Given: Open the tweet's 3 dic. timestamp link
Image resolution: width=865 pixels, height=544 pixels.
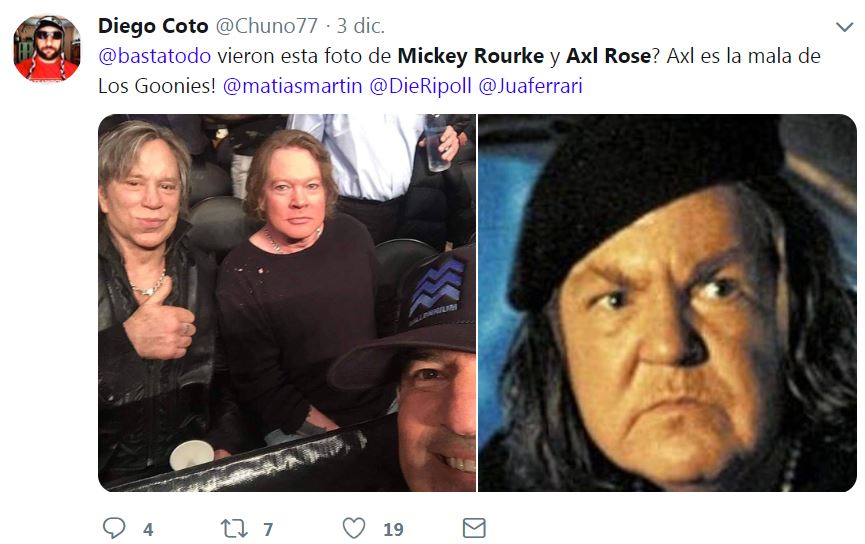Looking at the screenshot, I should 360,26.
